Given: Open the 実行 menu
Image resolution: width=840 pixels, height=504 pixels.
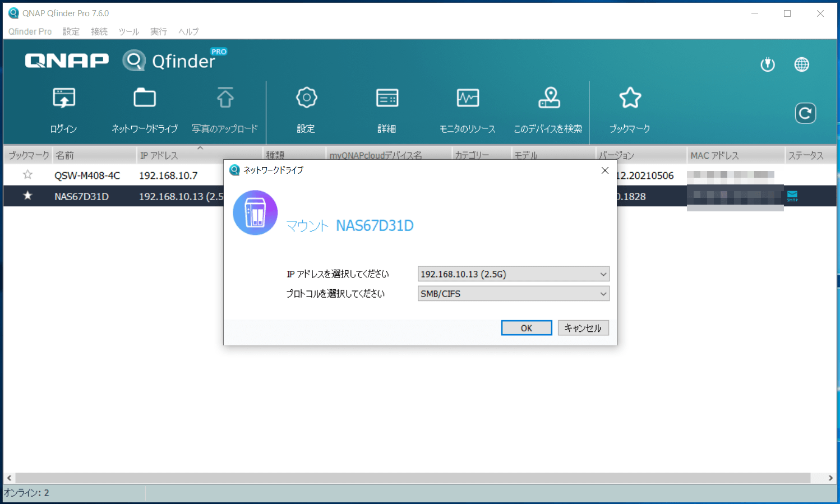Looking at the screenshot, I should pos(159,31).
